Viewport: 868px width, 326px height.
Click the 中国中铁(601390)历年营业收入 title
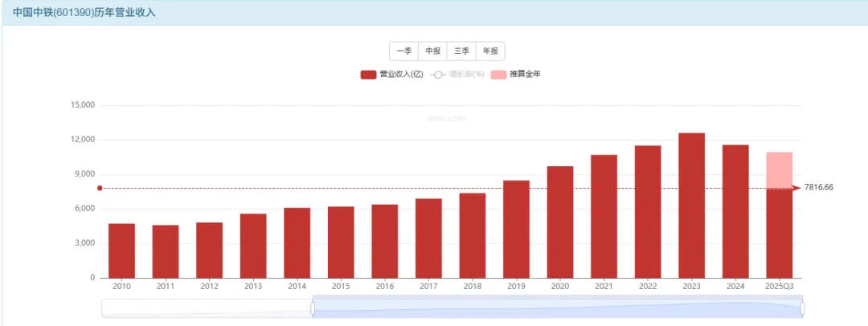[x=84, y=12]
